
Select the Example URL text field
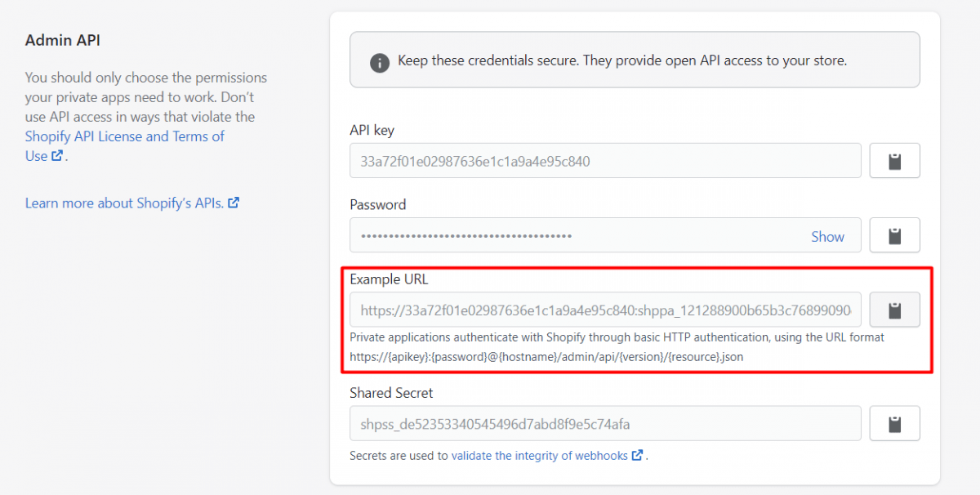click(605, 310)
